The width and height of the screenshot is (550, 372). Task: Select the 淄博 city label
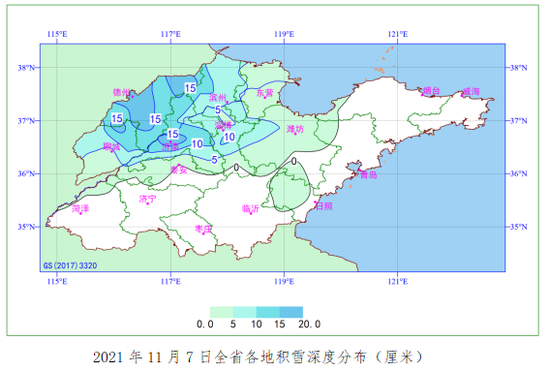point(223,125)
